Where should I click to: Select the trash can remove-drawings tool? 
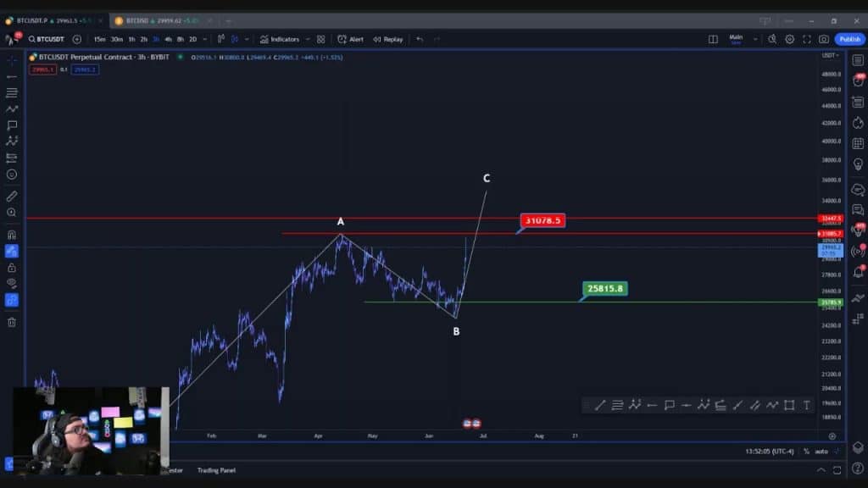click(x=12, y=322)
